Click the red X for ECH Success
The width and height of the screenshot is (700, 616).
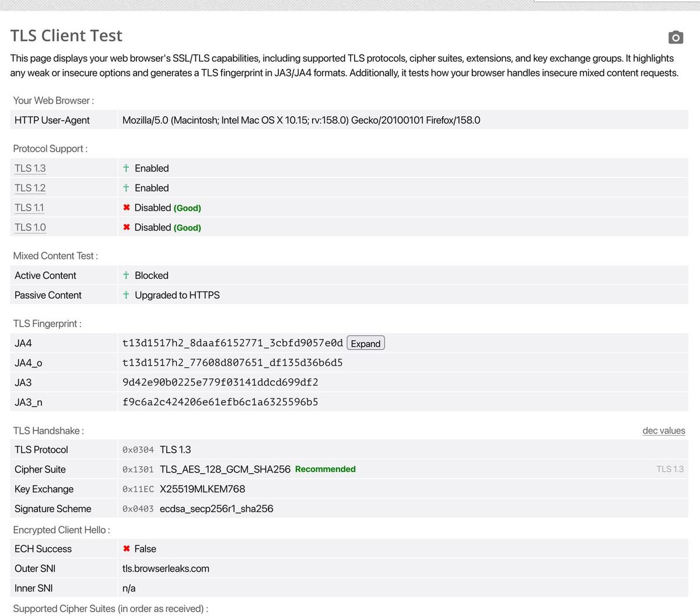pyautogui.click(x=126, y=549)
